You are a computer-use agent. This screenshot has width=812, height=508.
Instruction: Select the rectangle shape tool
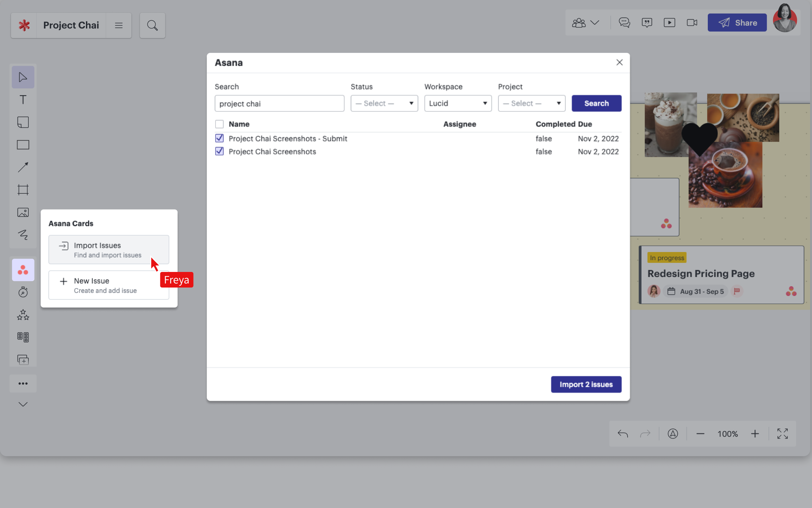(x=23, y=145)
